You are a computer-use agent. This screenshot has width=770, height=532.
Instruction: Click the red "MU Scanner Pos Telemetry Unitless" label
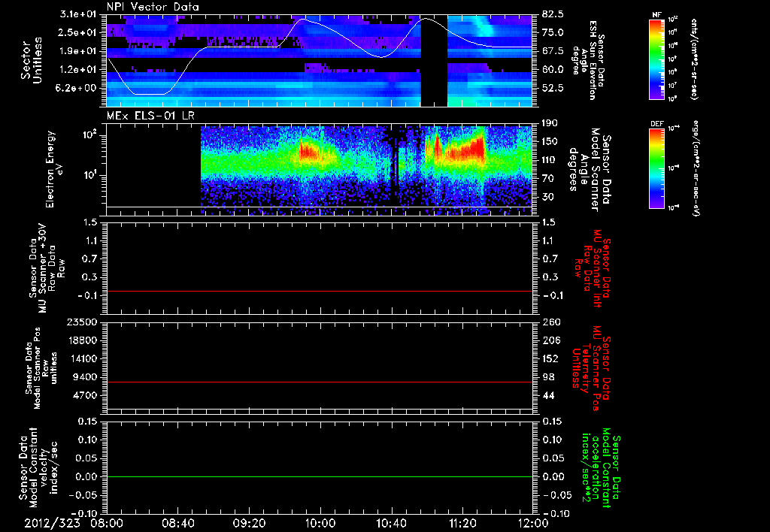tap(592, 368)
